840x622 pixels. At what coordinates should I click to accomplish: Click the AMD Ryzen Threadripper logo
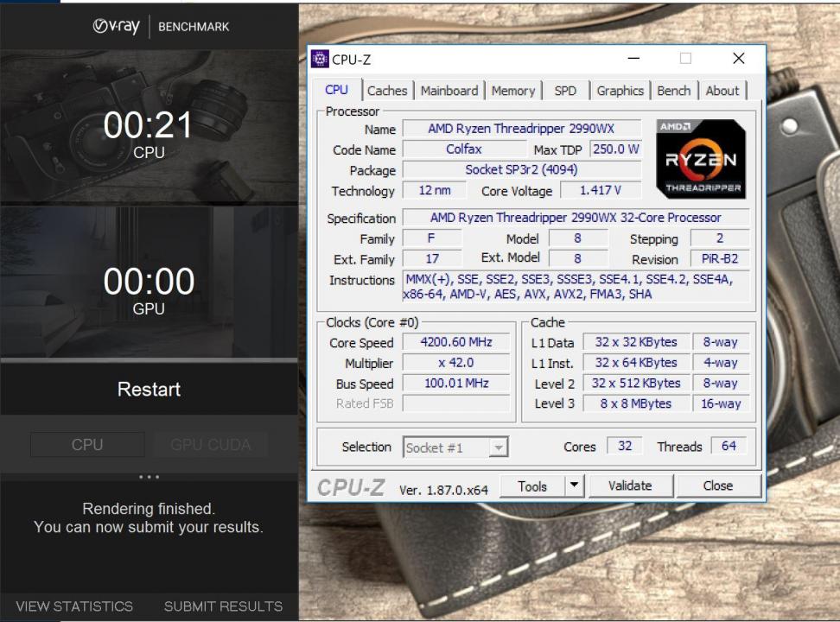point(701,159)
